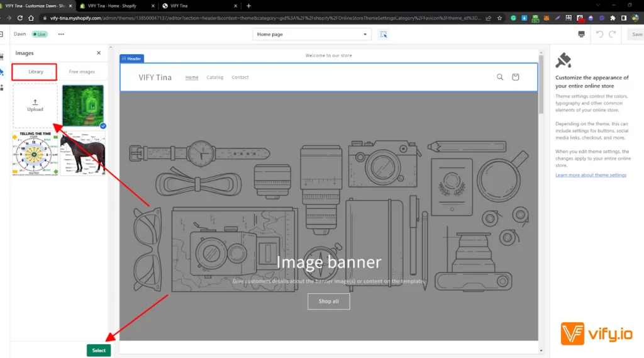Click the Image banner heading text
The height and width of the screenshot is (358, 644).
328,262
